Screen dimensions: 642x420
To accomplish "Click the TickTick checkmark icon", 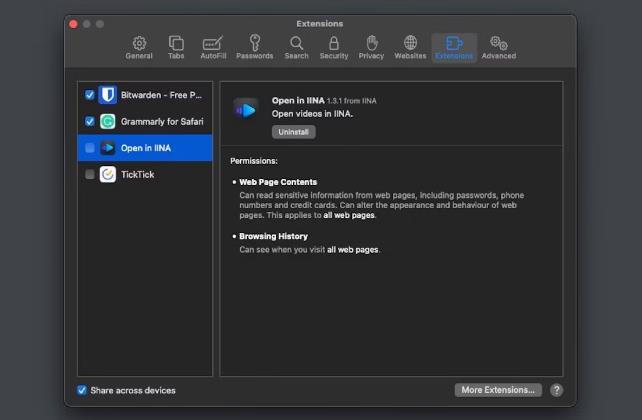I will (108, 174).
